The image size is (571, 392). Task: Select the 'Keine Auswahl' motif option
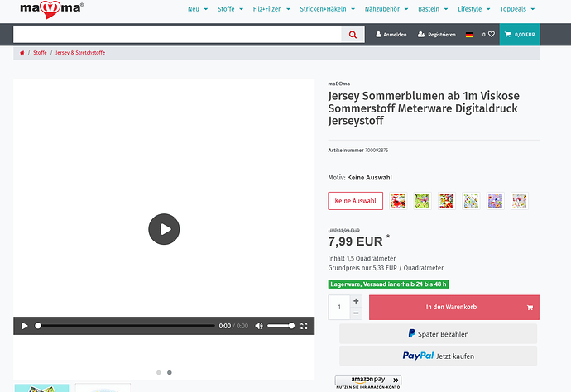(x=355, y=201)
